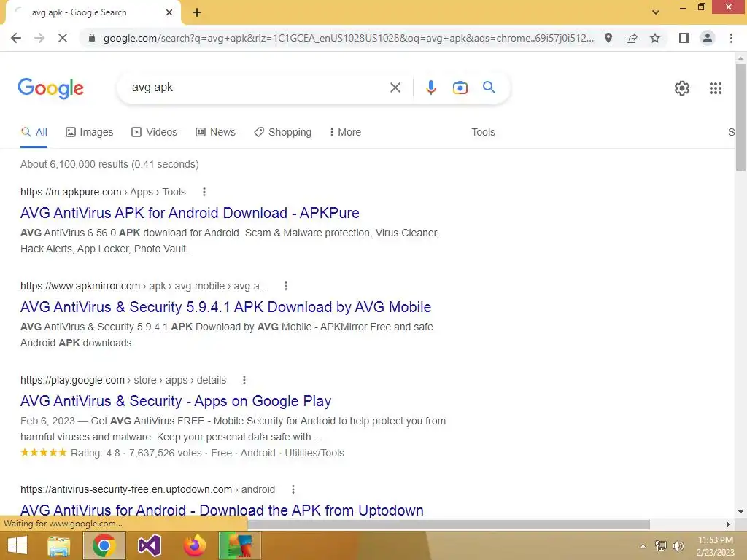
Task: Open AVG AntiVirus Uptodown download link
Action: click(x=222, y=510)
